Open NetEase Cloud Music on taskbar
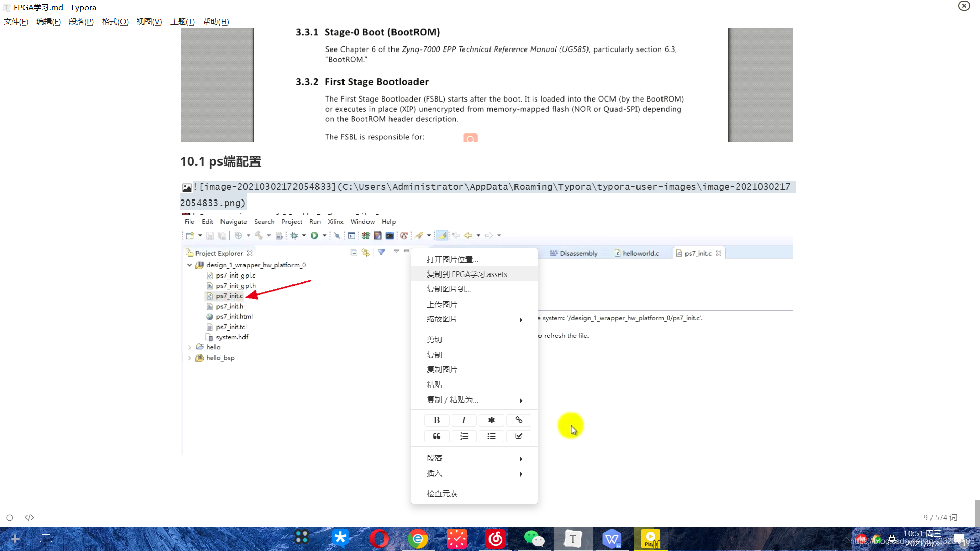 [x=496, y=539]
